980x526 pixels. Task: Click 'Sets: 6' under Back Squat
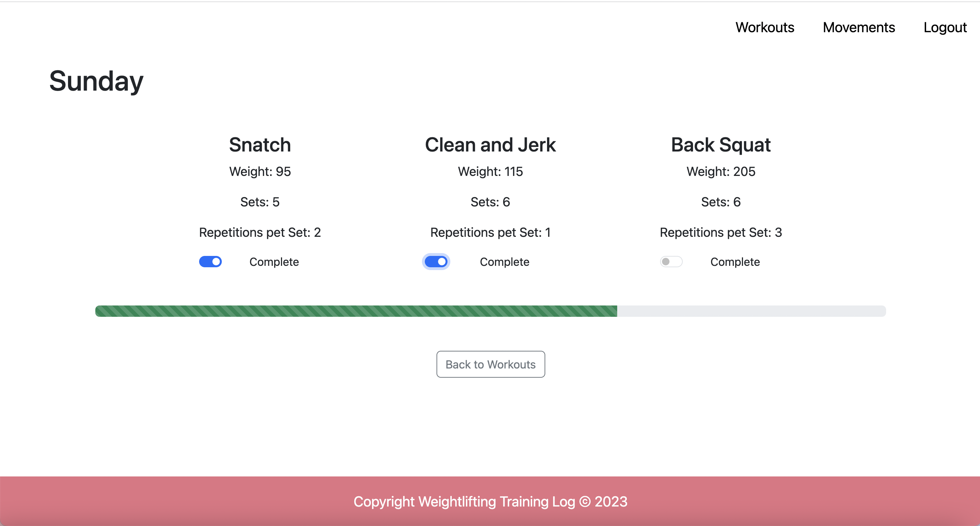coord(721,202)
